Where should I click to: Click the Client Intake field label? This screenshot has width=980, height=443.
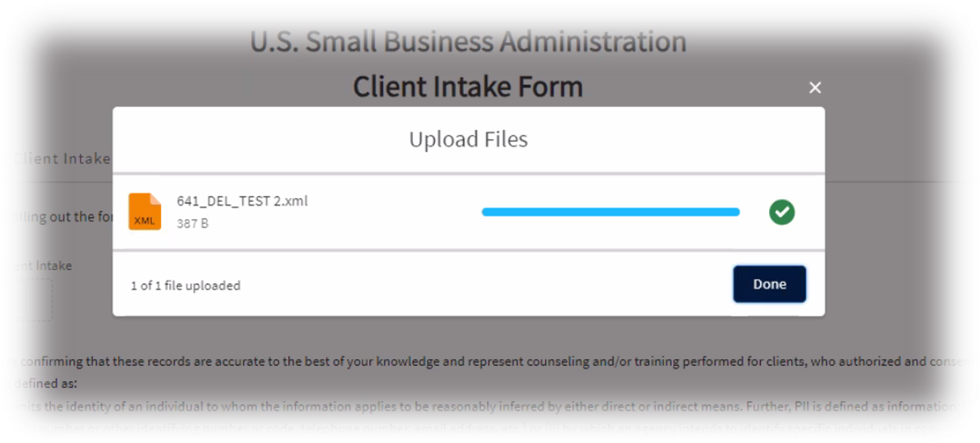36,265
